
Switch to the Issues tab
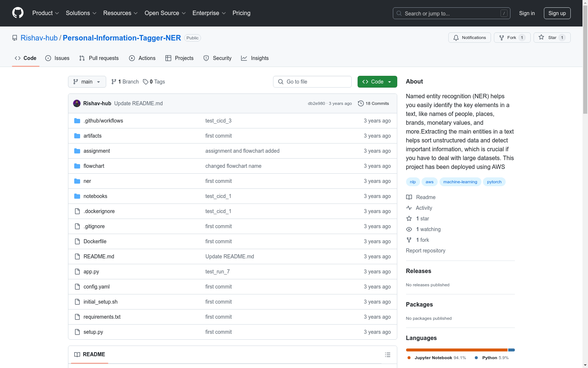pos(57,58)
